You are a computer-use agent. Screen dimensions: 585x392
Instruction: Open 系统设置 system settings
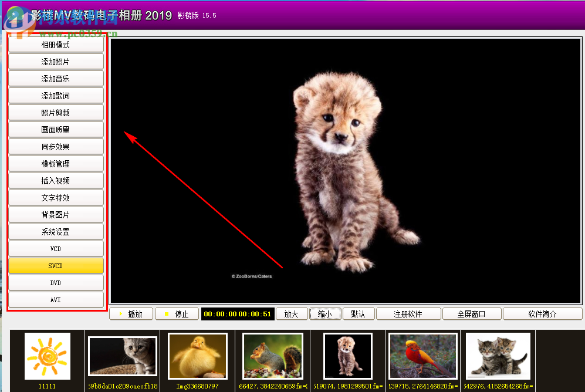56,231
